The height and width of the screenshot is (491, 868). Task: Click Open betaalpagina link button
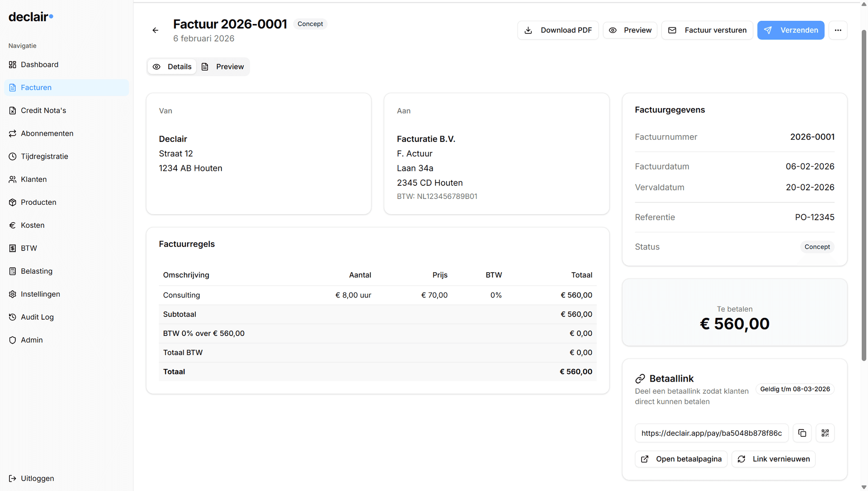pyautogui.click(x=681, y=459)
